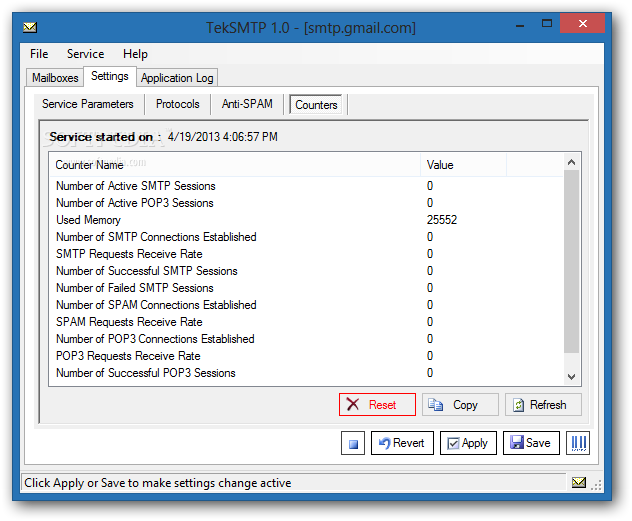Image resolution: width=632 pixels, height=521 pixels.
Task: Open the Protocols sub-tab
Action: pyautogui.click(x=178, y=104)
